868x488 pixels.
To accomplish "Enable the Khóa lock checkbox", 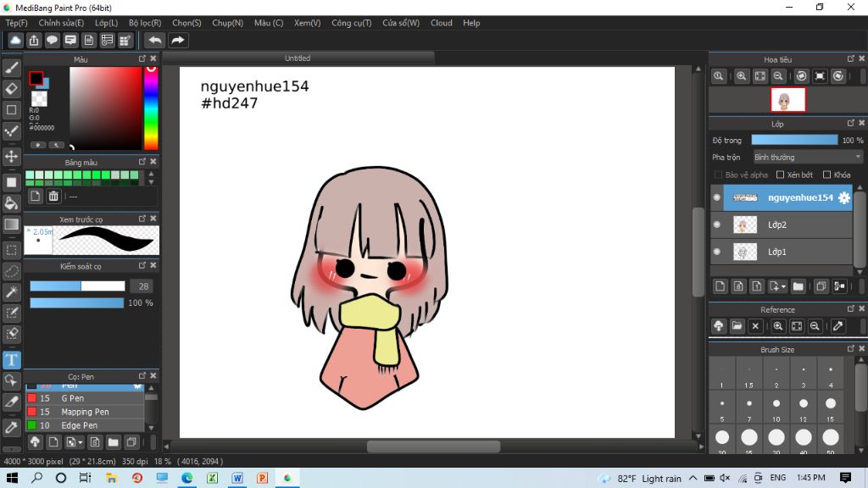I will pos(826,175).
